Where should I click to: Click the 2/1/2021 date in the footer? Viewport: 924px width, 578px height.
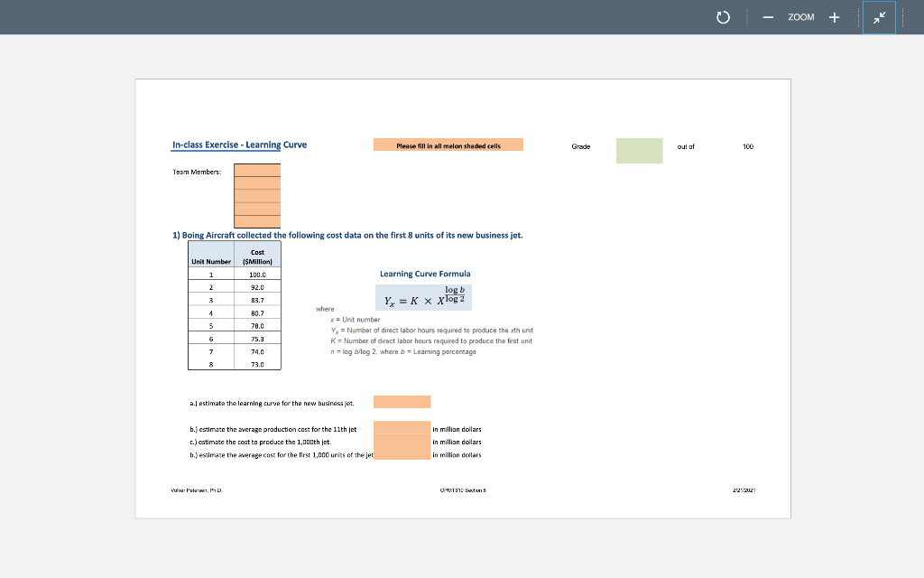coord(743,489)
